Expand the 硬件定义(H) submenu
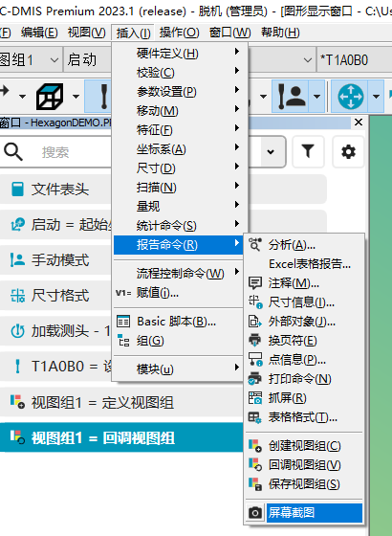This screenshot has width=392, height=536. [x=181, y=54]
